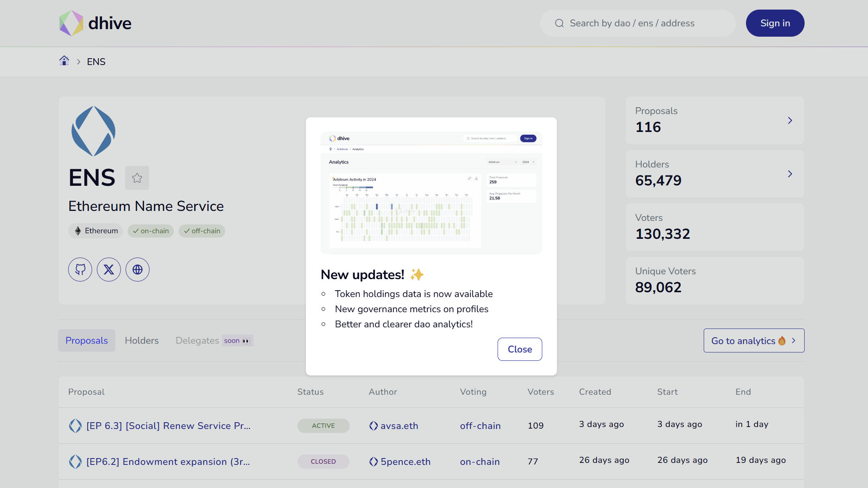Focus the search by dao/ens/address field
This screenshot has height=488, width=868.
tap(638, 23)
